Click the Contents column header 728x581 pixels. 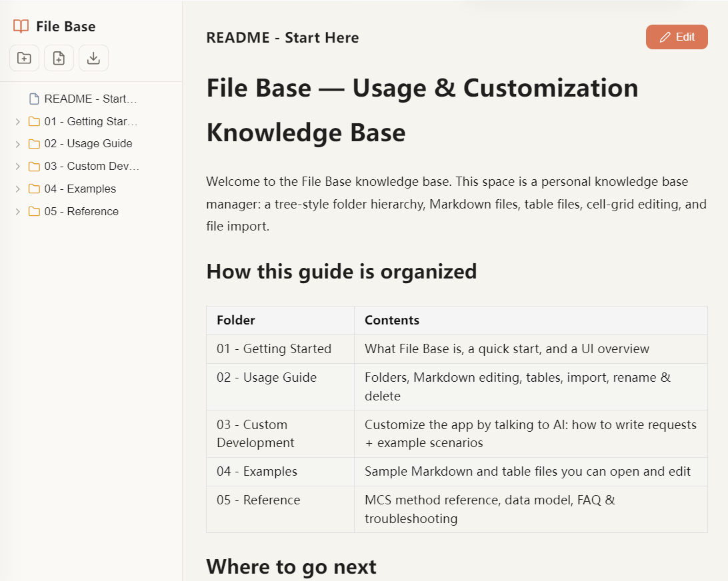pyautogui.click(x=531, y=320)
